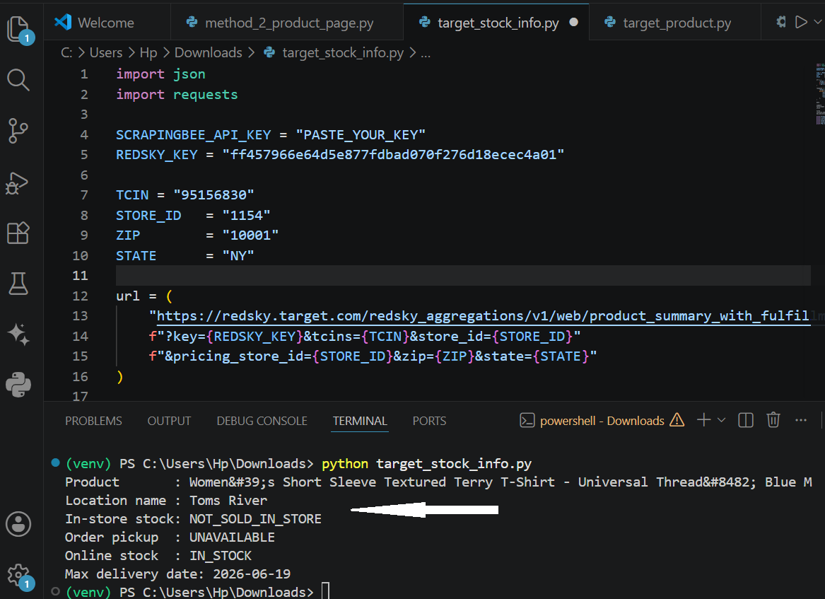Click the VS Code logo on Welcome tab

point(63,22)
